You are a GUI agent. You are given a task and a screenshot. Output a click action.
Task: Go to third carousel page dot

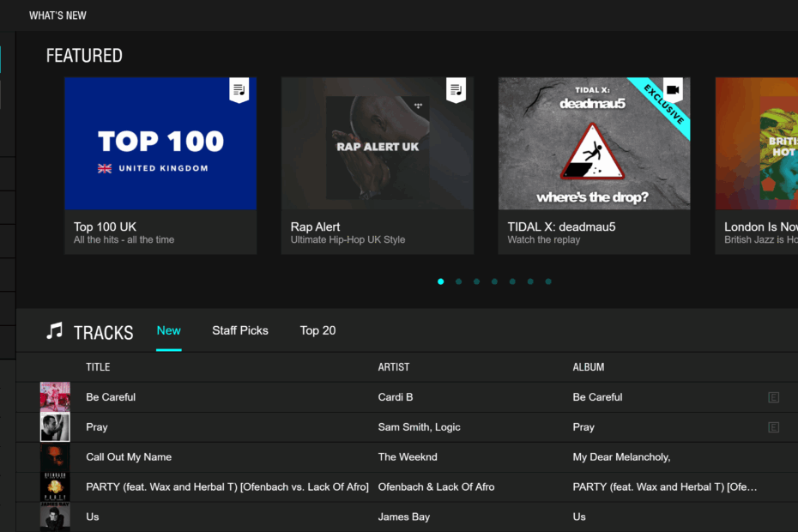pyautogui.click(x=476, y=281)
